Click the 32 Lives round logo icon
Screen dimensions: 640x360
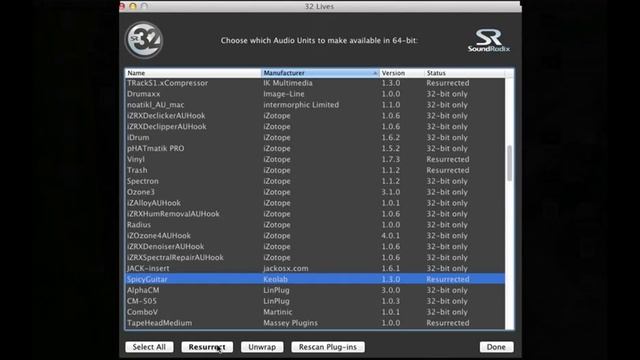point(144,40)
